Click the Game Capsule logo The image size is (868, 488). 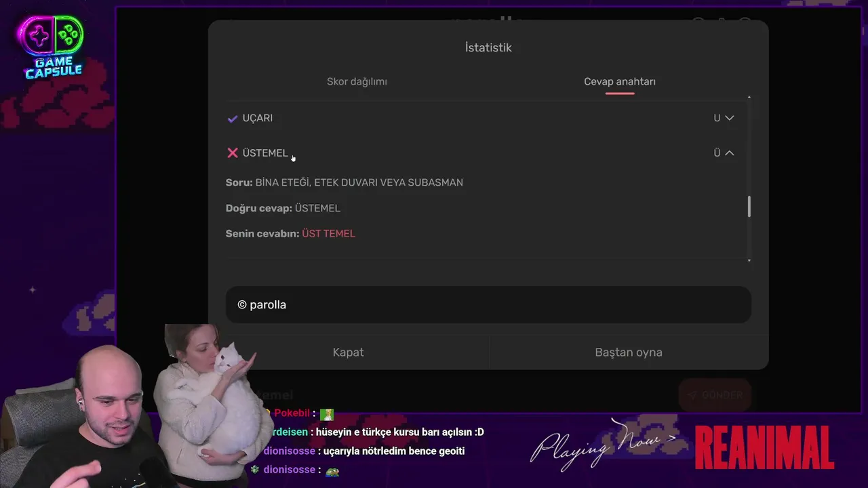click(54, 46)
